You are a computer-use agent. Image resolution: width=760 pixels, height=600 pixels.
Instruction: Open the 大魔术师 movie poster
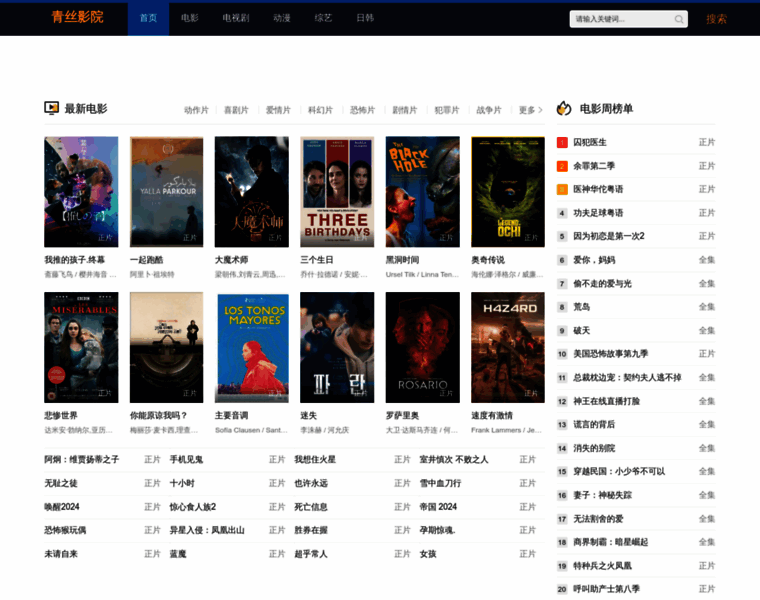(x=252, y=192)
